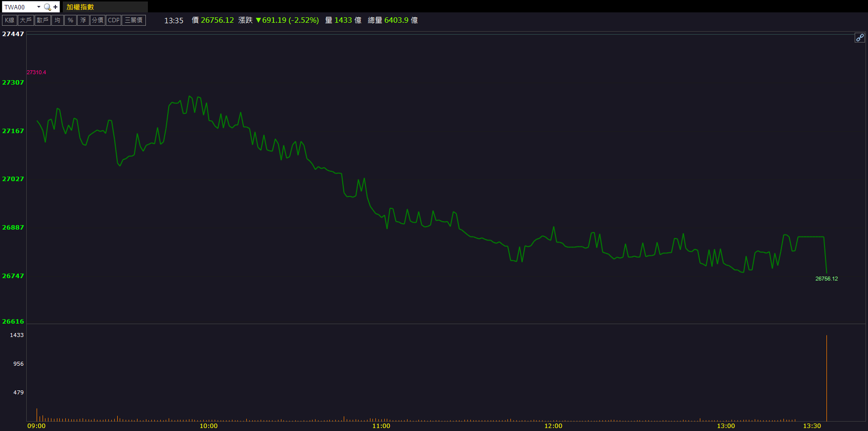Toggle the 大戶 indicator

[x=26, y=20]
